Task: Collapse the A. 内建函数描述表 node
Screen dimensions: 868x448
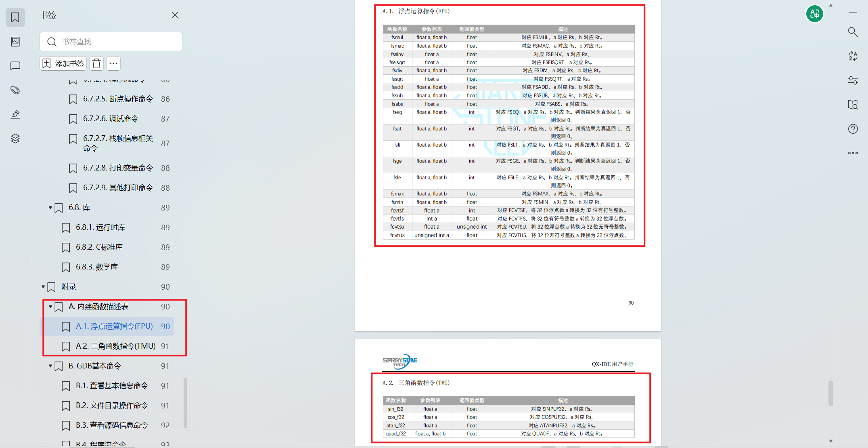Action: pos(50,307)
